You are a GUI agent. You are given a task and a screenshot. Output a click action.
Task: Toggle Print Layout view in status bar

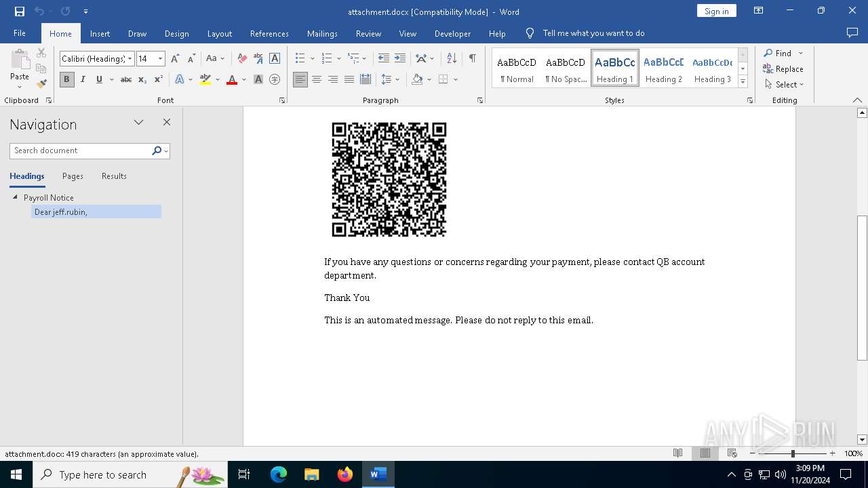[x=705, y=453]
